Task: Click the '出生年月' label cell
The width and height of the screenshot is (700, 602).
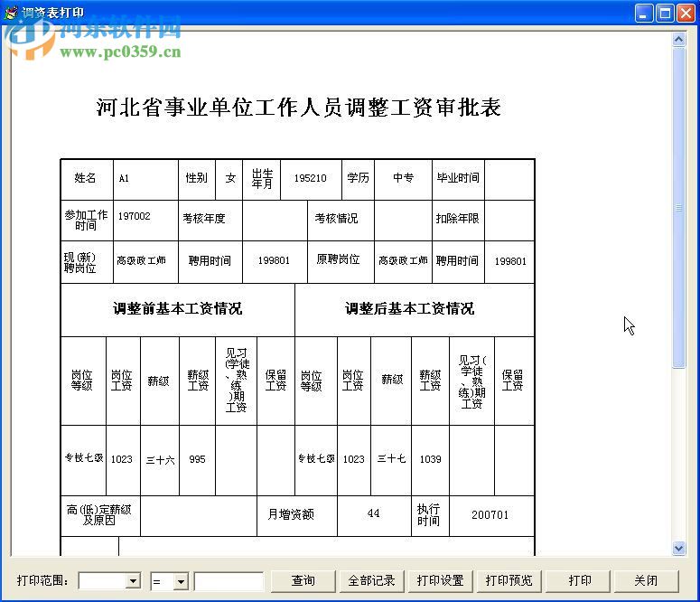Action: 262,178
